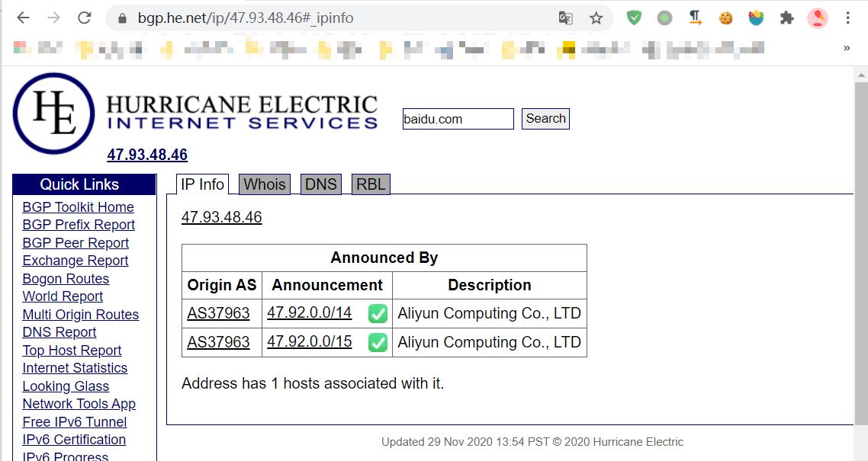Switch to the DNS tab

(x=321, y=184)
